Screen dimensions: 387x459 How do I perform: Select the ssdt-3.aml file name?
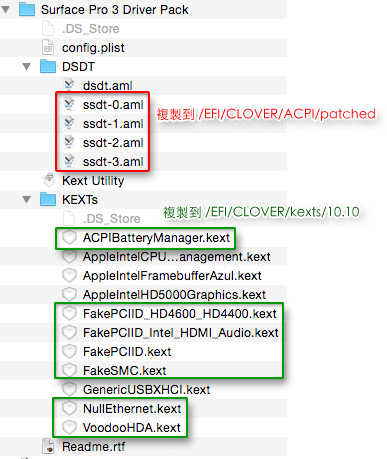[x=113, y=162]
